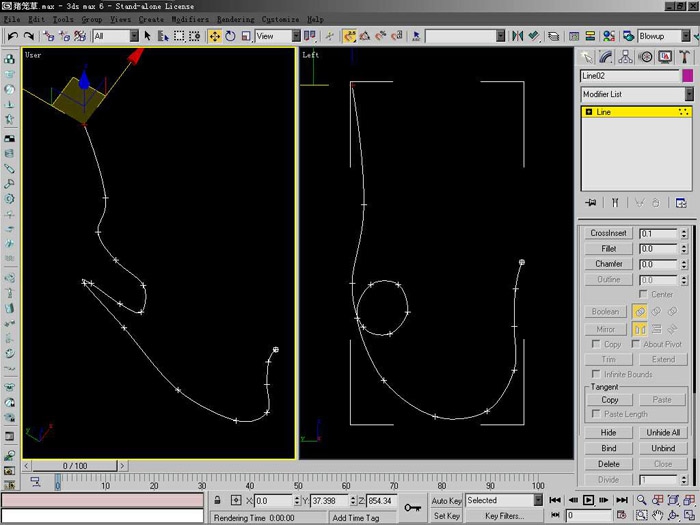Enable the Infinite Bounds checkbox
The width and height of the screenshot is (700, 525).
click(596, 374)
